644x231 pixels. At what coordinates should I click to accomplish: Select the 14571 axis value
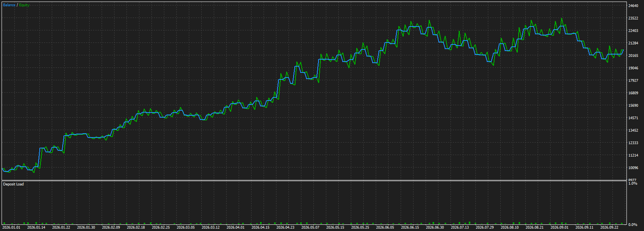coord(633,118)
